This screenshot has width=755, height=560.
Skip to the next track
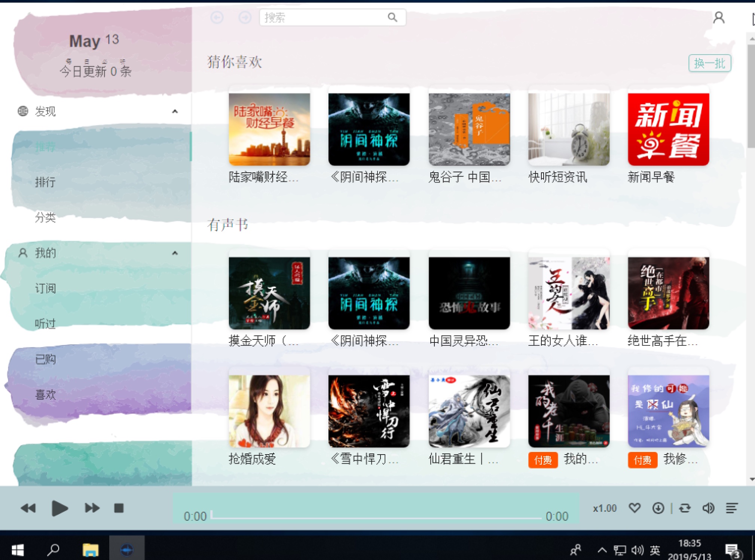(92, 508)
